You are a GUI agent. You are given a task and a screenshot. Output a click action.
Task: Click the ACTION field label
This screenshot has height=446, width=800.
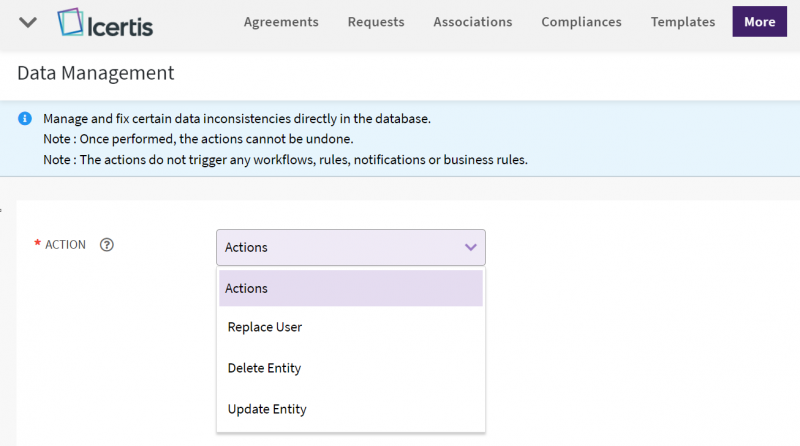[65, 245]
